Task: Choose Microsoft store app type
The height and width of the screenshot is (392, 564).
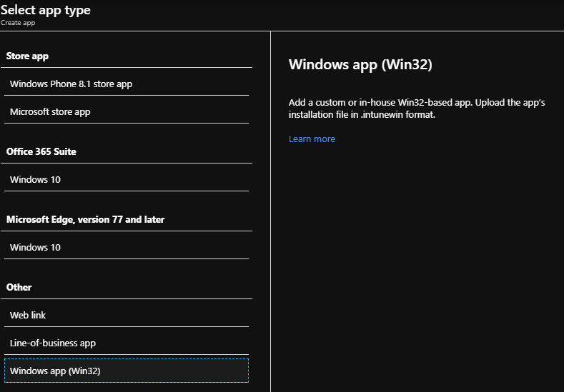Action: [x=127, y=111]
